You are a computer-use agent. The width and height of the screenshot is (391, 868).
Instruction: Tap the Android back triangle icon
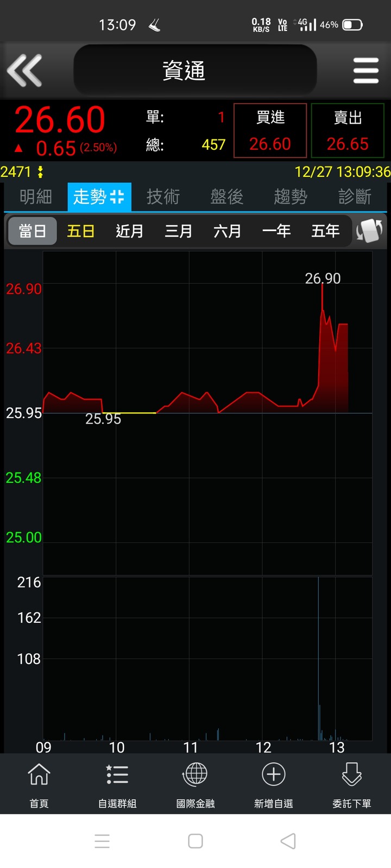(288, 841)
